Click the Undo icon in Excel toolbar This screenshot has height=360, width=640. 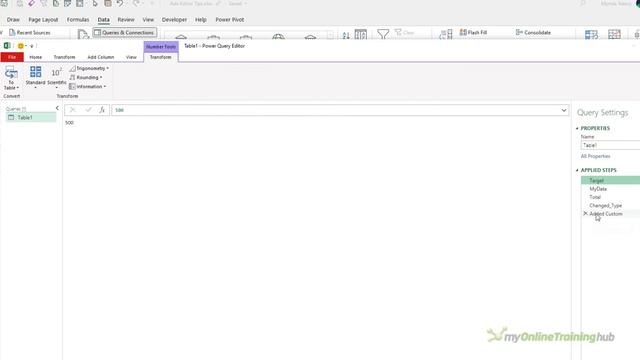120,3
